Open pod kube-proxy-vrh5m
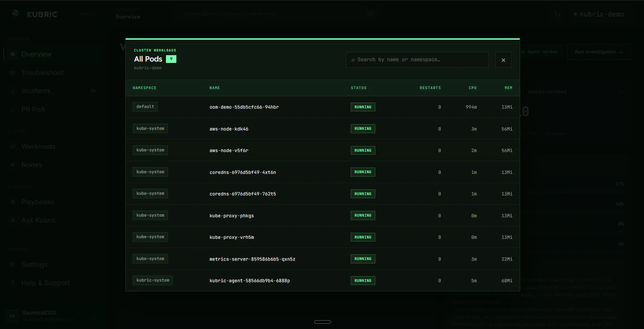This screenshot has height=329, width=644. [x=231, y=237]
